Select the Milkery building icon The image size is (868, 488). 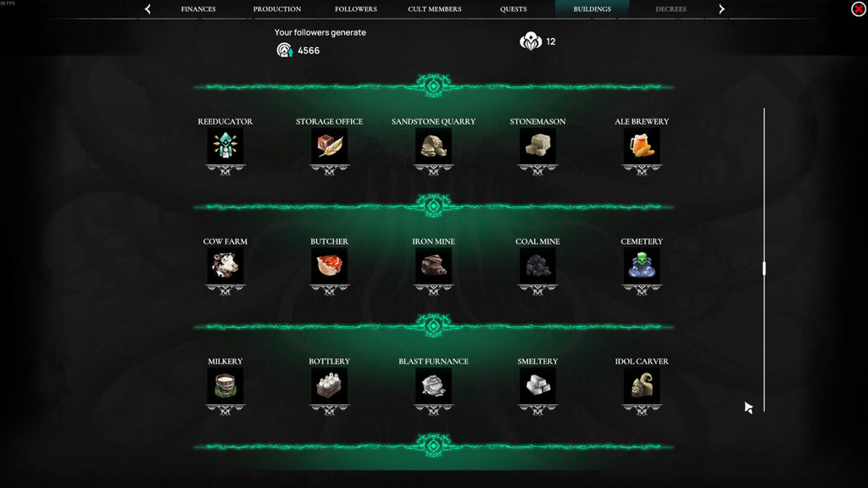[225, 385]
